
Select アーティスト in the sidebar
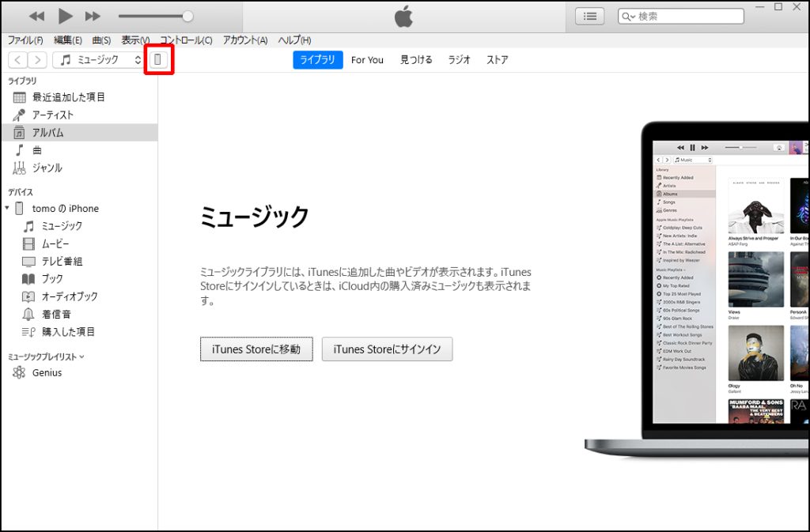pos(52,115)
